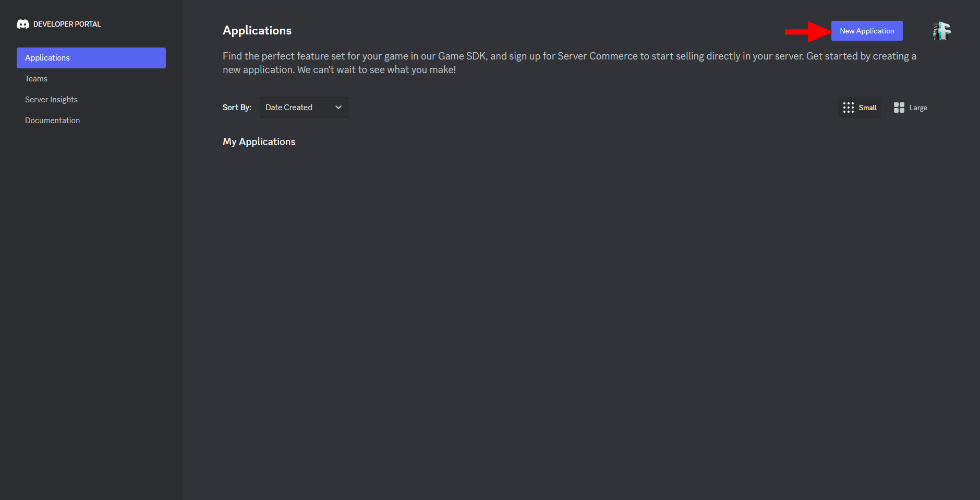Open sorting options to change from Date Created
Screen dimensions: 980x500
tap(304, 107)
